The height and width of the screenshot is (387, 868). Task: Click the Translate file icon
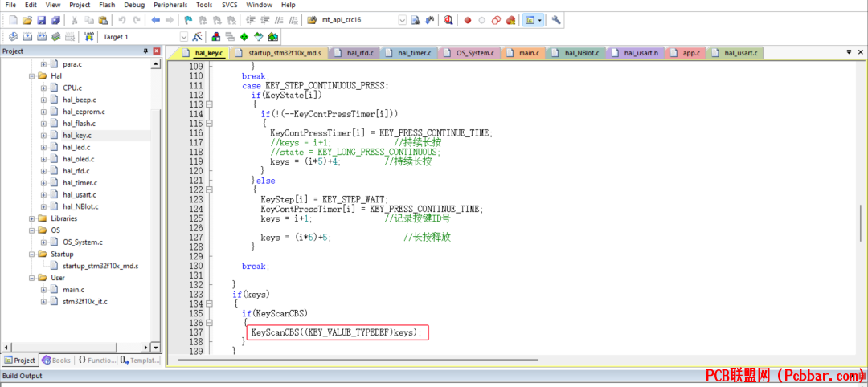pyautogui.click(x=14, y=37)
